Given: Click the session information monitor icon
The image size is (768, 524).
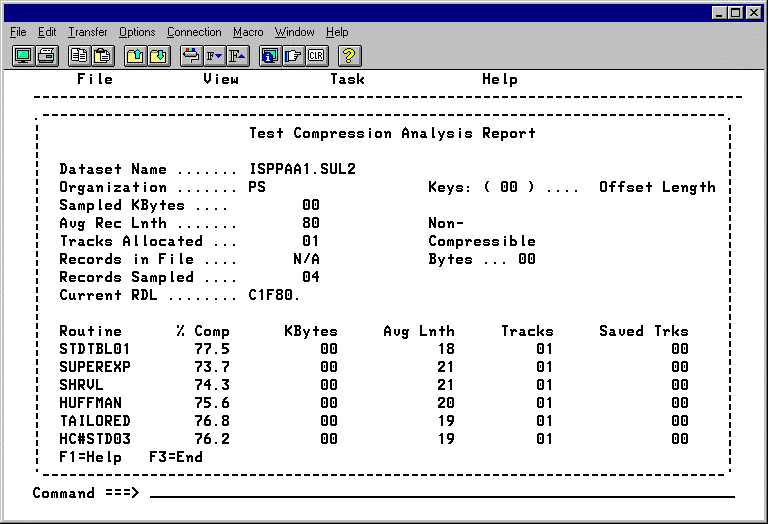Looking at the screenshot, I should [x=270, y=56].
